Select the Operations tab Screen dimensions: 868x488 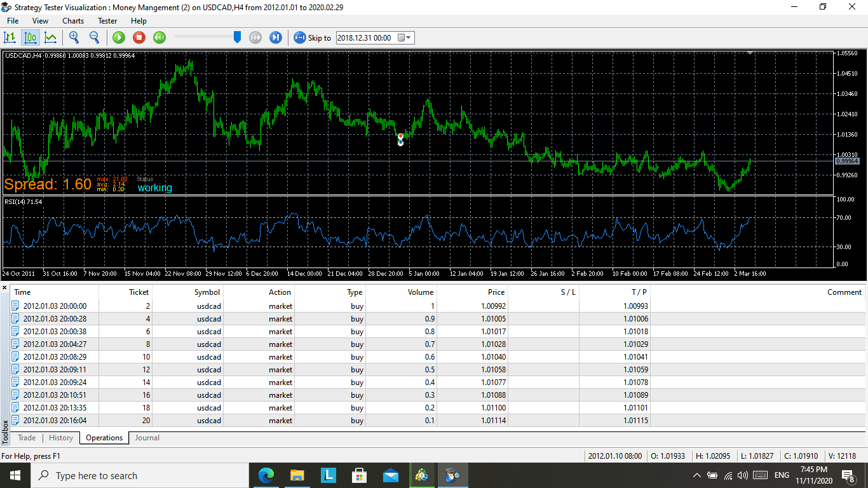[x=104, y=438]
